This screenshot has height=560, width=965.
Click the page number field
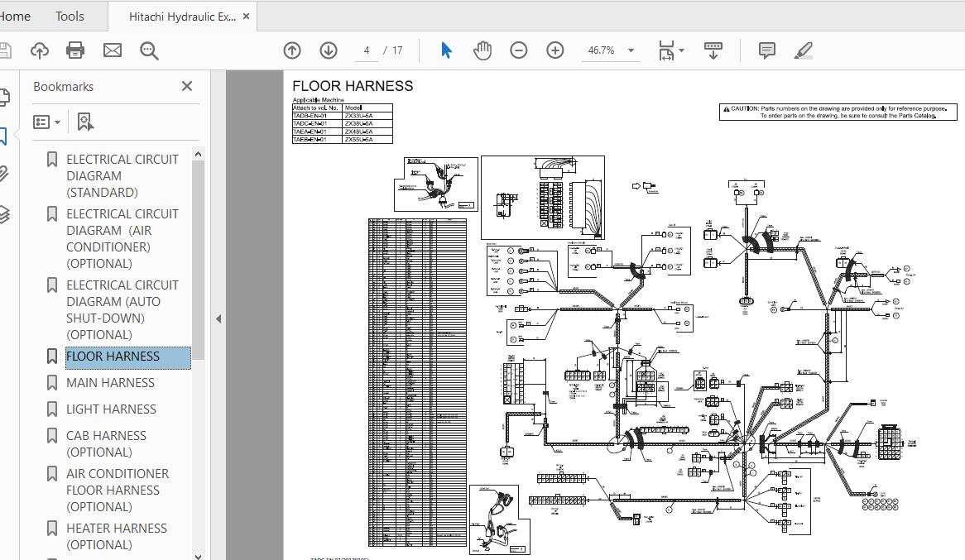[x=367, y=50]
